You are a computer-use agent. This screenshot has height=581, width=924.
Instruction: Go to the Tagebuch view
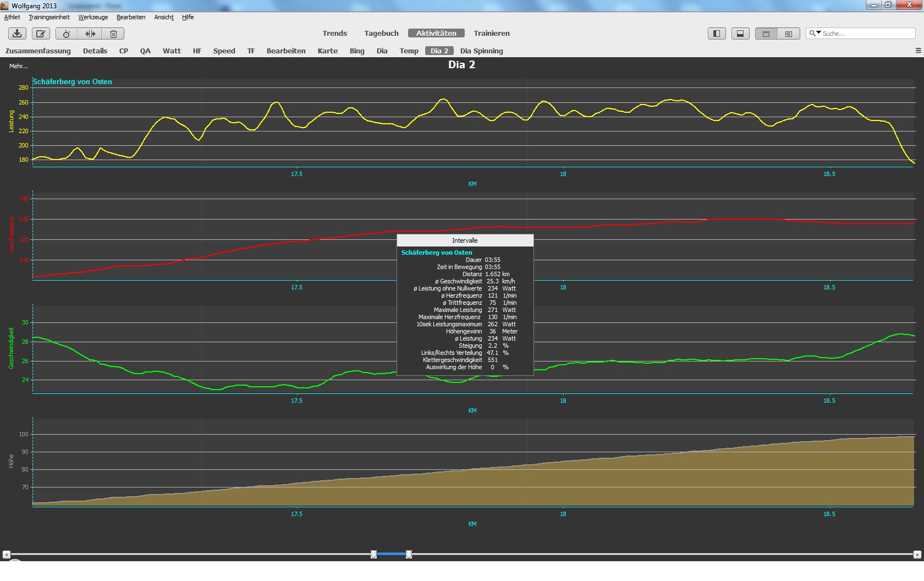[x=381, y=33]
